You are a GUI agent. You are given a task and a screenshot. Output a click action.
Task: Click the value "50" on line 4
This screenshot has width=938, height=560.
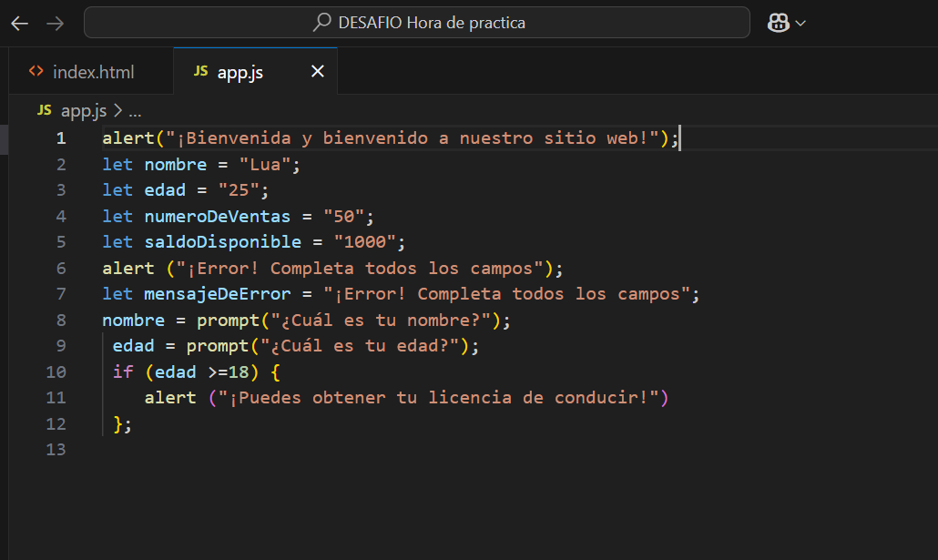[344, 217]
